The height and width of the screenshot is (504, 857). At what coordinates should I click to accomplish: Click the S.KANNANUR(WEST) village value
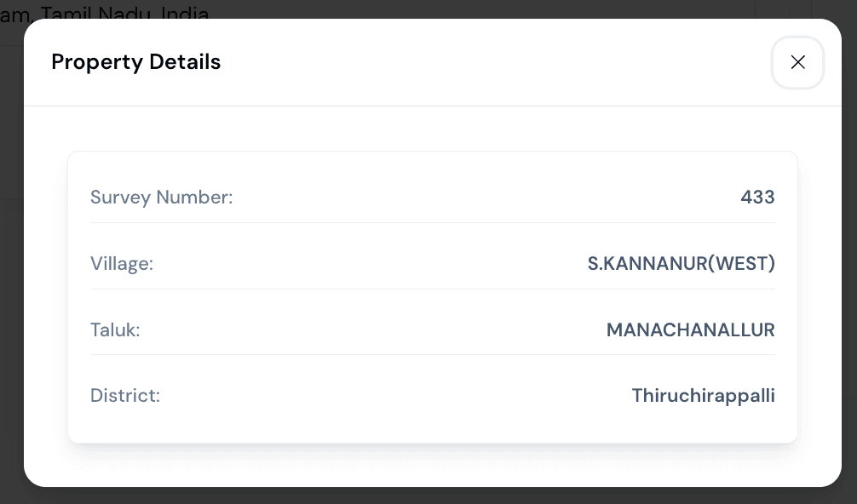coord(681,264)
